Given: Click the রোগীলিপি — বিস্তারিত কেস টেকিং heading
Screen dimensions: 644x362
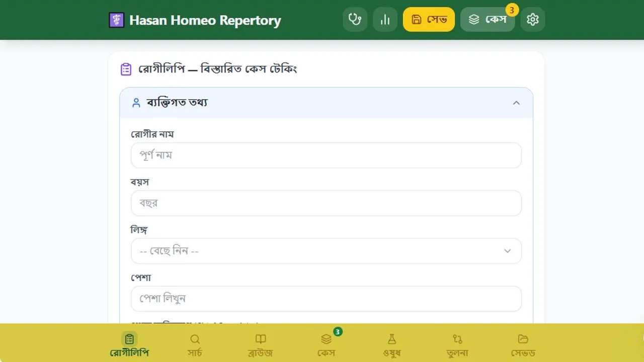Looking at the screenshot, I should pos(217,69).
